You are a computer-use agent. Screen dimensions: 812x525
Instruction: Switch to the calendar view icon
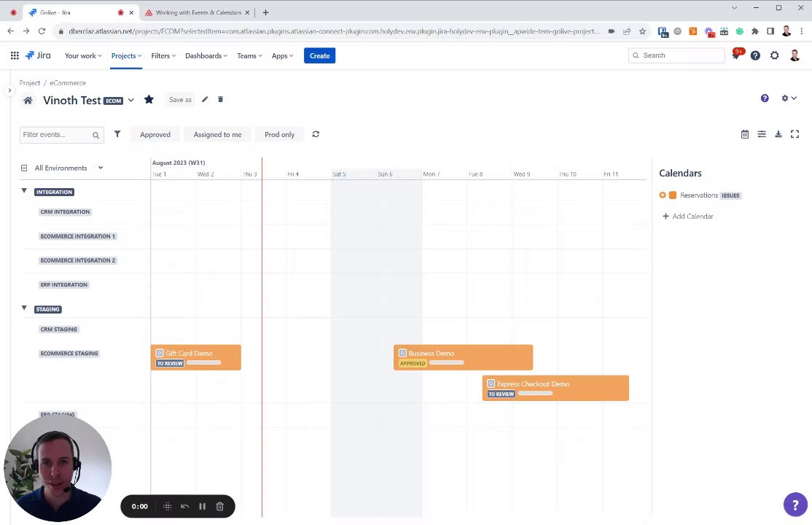(x=745, y=134)
